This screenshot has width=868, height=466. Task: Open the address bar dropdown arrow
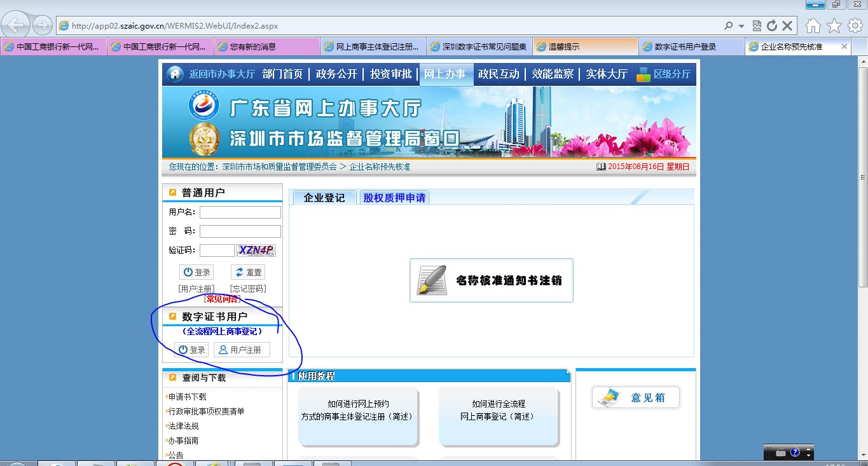point(741,26)
